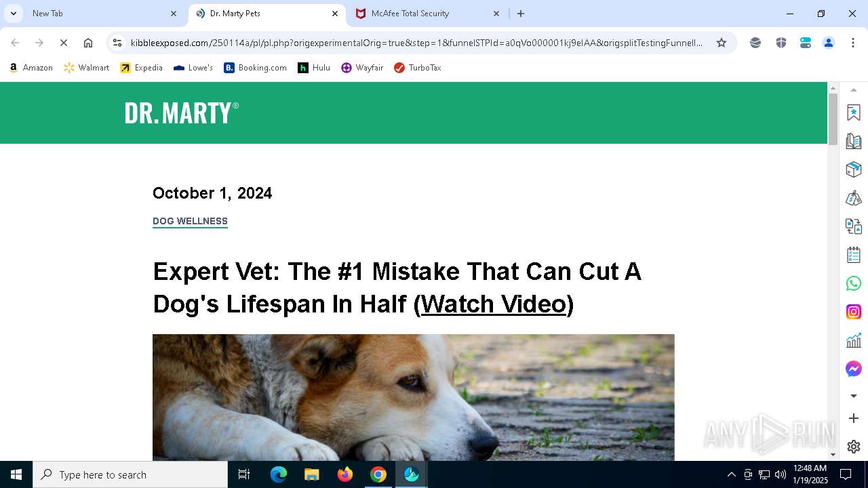Viewport: 868px width, 488px height.
Task: Click the taskbar search box
Action: pyautogui.click(x=130, y=474)
